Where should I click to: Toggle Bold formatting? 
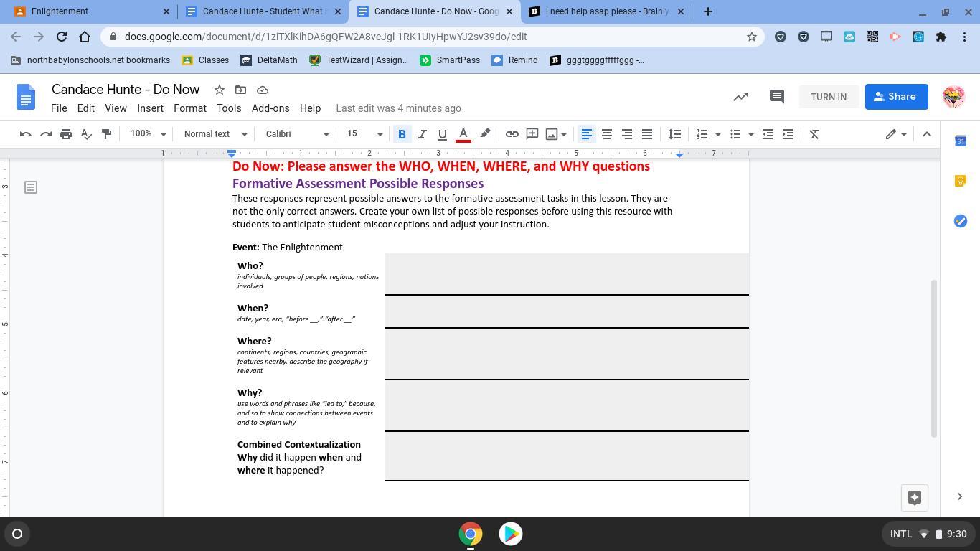[402, 134]
